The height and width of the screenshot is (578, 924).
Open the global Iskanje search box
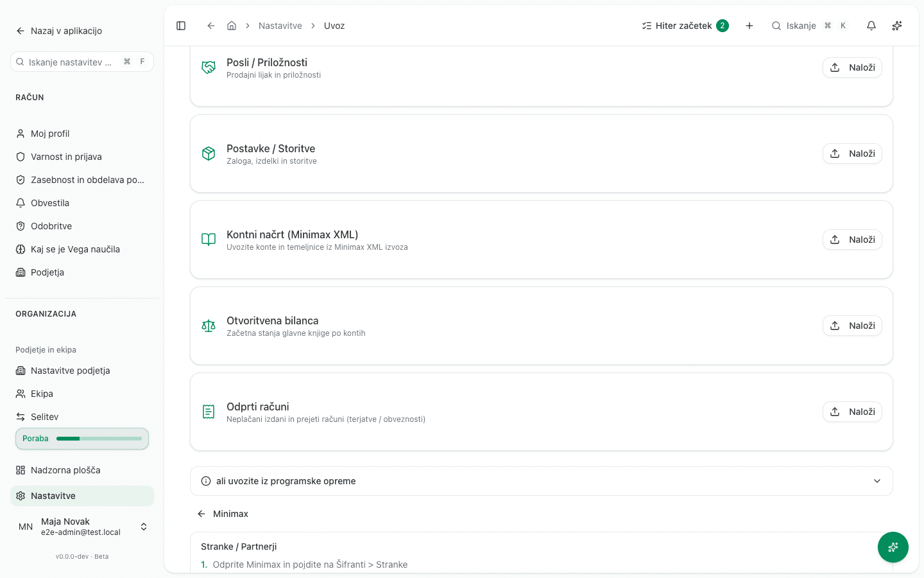(810, 26)
